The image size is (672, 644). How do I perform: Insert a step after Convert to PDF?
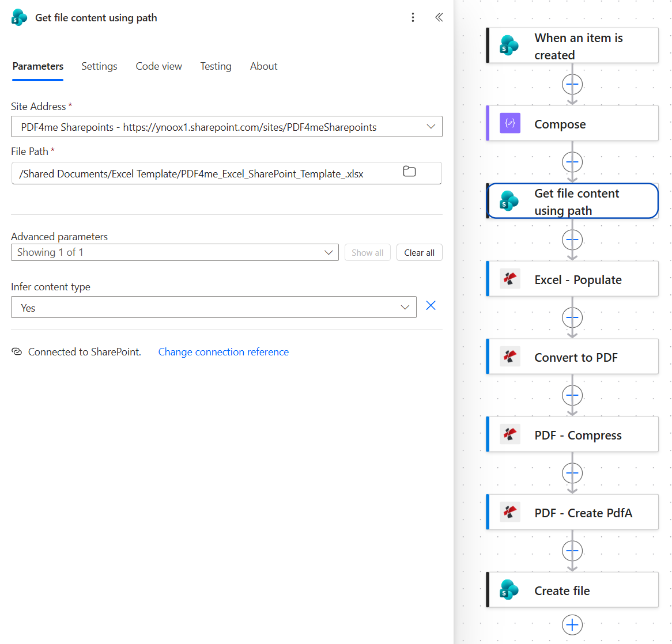click(x=572, y=395)
